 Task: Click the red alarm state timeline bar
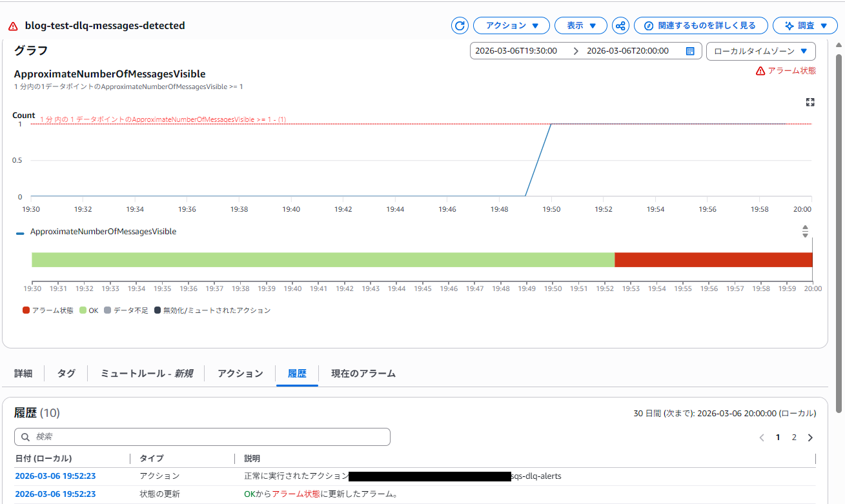(x=713, y=259)
